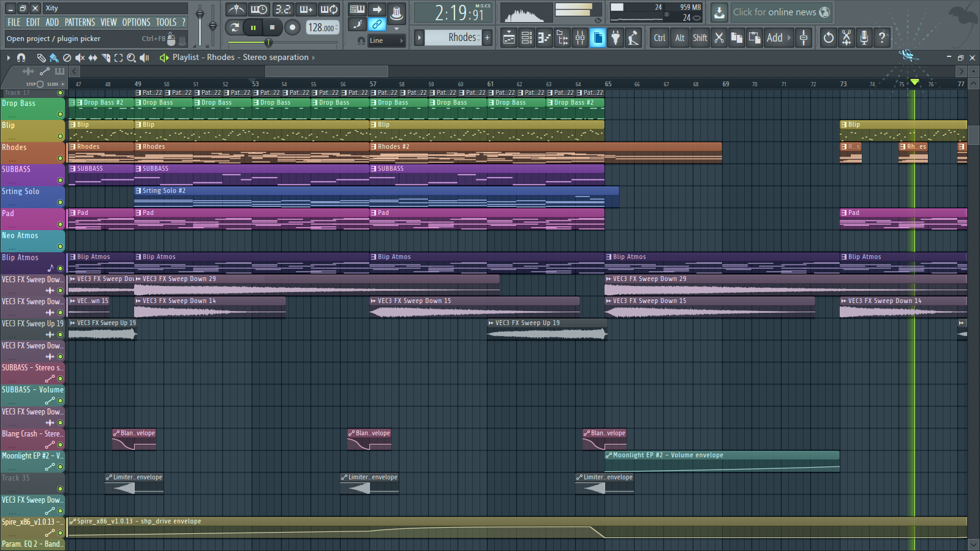
Task: Toggle the 3.2 countdown before recording
Action: tap(282, 9)
